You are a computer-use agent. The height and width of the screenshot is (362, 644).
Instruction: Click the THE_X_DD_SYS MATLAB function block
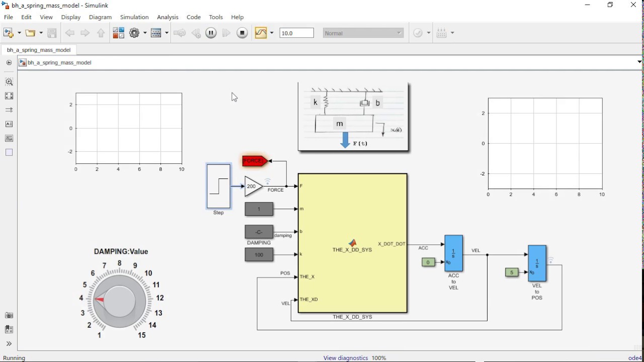352,243
